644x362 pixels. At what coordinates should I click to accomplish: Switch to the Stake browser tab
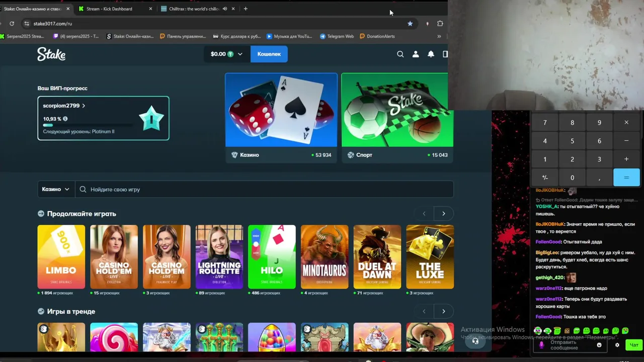pos(34,9)
